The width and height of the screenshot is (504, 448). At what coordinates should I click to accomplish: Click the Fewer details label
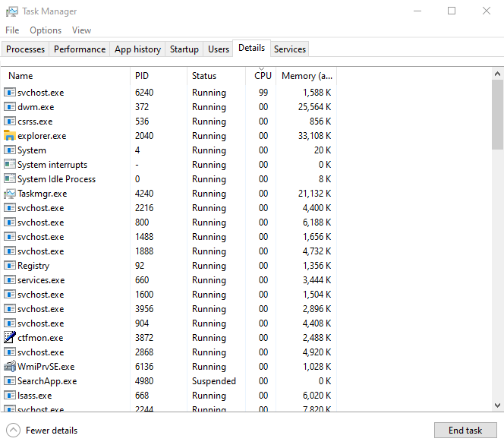(x=52, y=431)
